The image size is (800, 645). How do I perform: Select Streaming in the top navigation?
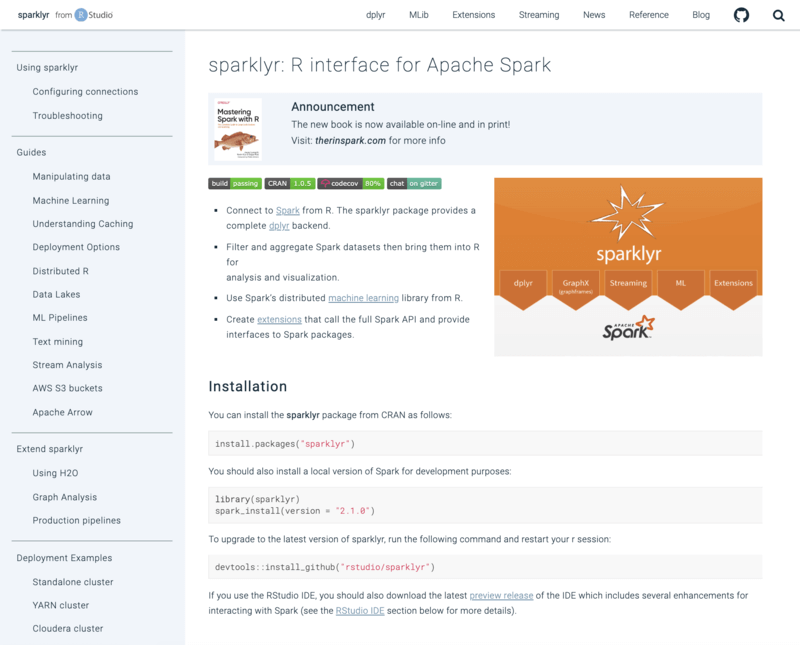pyautogui.click(x=539, y=15)
